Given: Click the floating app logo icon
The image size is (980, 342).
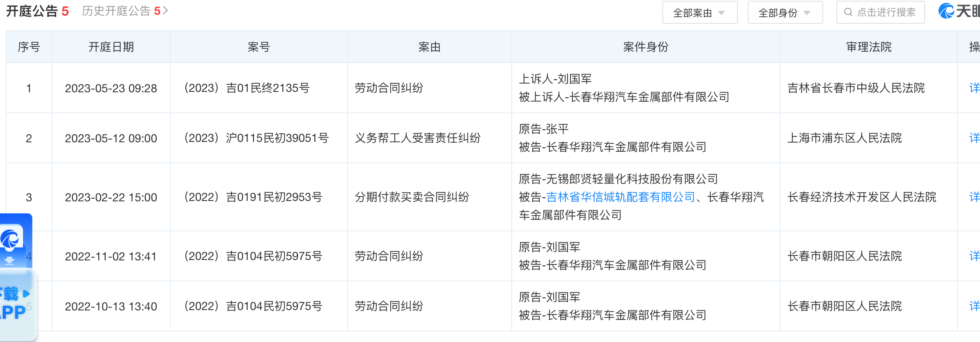Looking at the screenshot, I should 11,238.
